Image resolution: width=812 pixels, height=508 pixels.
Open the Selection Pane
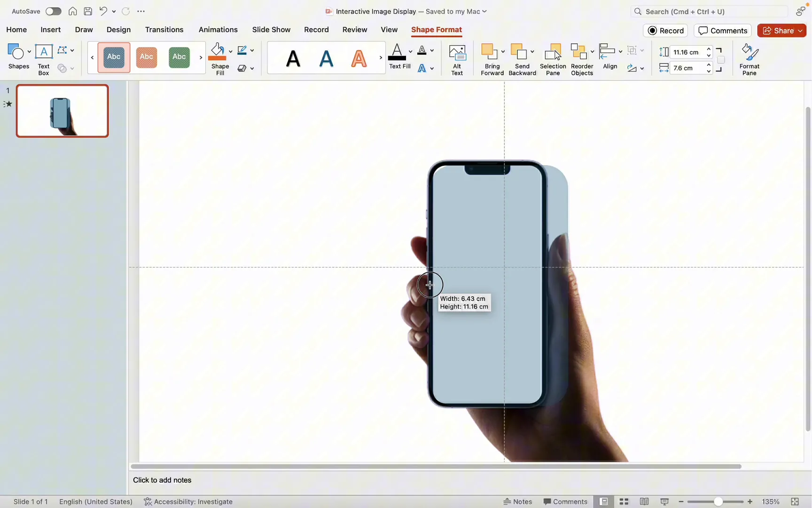[x=553, y=59]
